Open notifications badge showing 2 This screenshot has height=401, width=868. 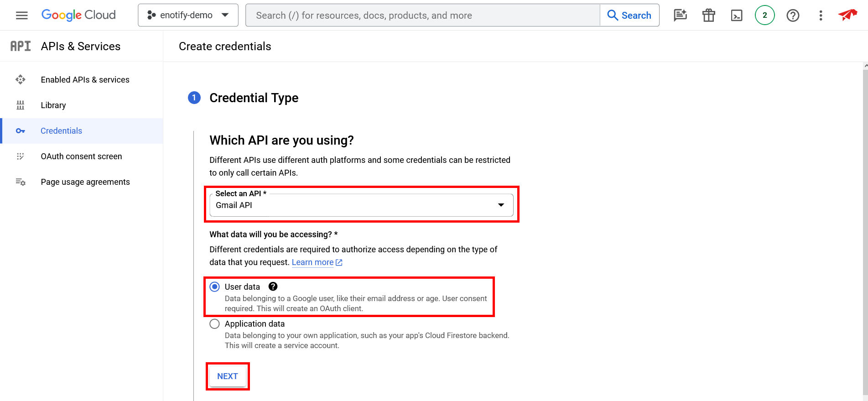click(764, 16)
